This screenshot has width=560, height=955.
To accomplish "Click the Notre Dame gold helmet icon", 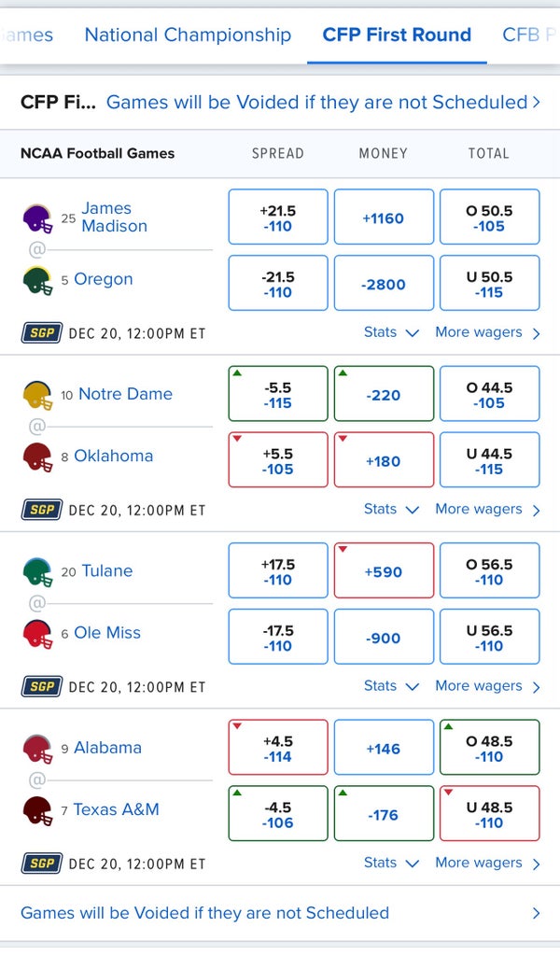I will tap(37, 395).
